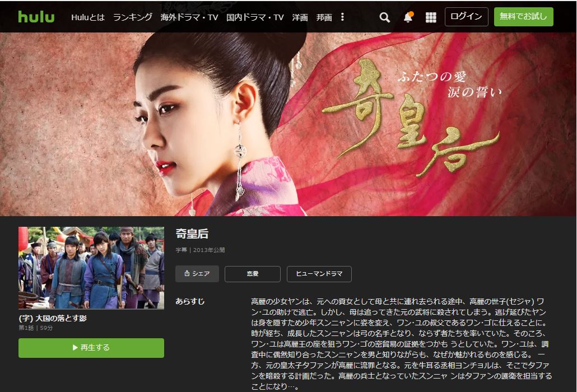Click the シェア share button
The height and width of the screenshot is (392, 577).
pyautogui.click(x=197, y=274)
